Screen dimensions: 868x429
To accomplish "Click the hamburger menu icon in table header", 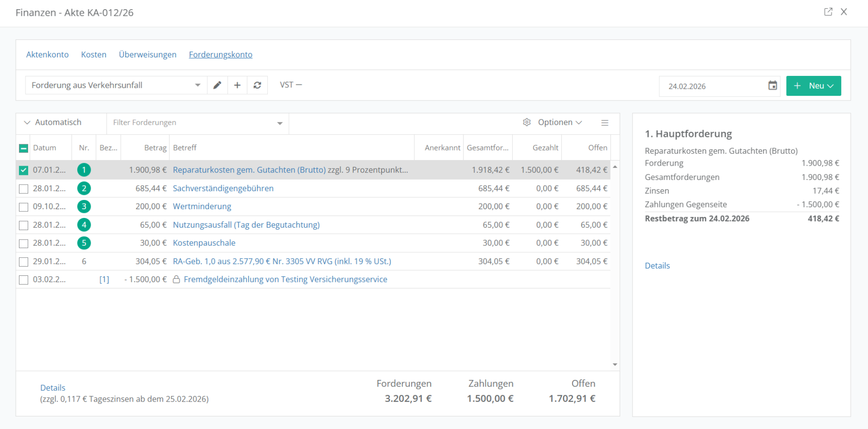I will (x=604, y=123).
